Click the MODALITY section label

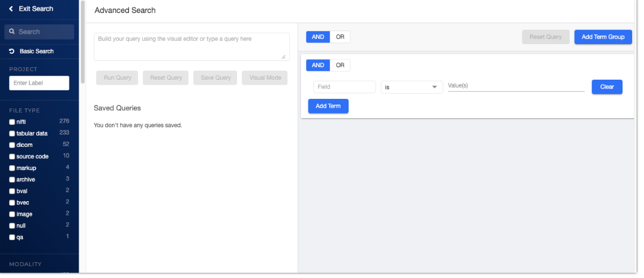click(x=25, y=264)
